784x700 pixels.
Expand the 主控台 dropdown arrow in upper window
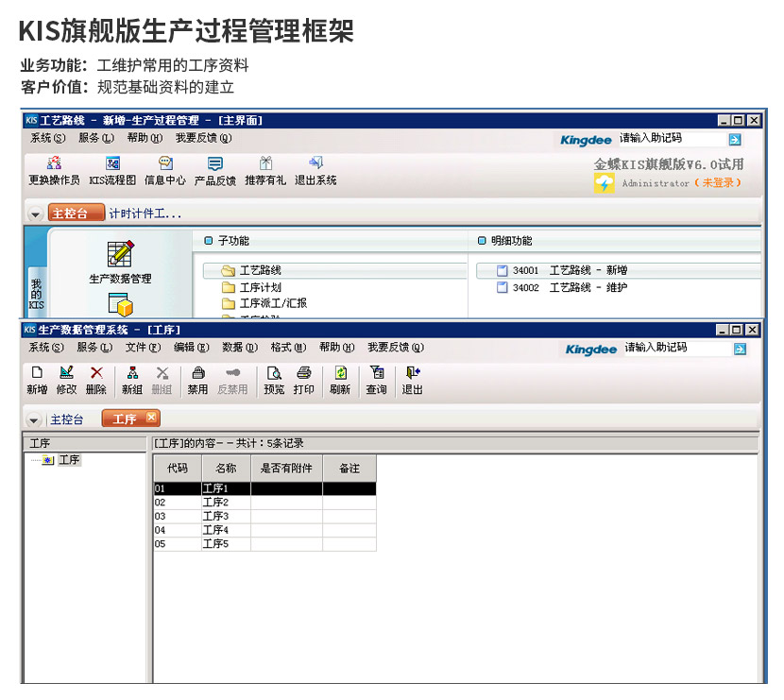coord(35,214)
